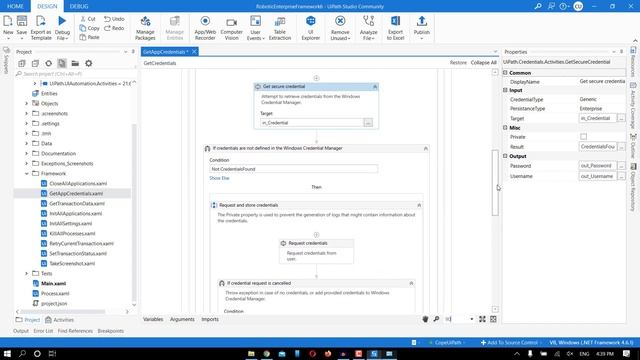Click Collapse All in designer

coord(483,63)
